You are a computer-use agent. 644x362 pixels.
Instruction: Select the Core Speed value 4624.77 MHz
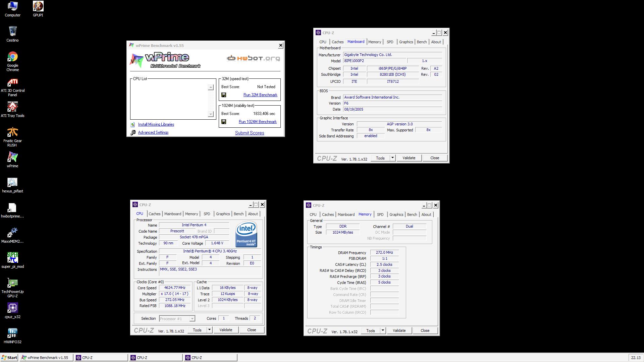pos(175,288)
